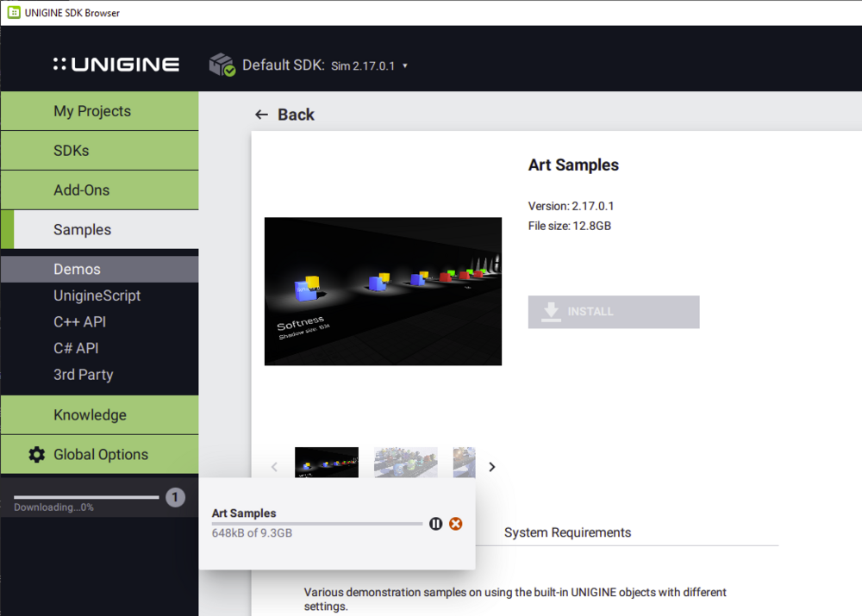Select the UnigineScript samples category
This screenshot has height=616, width=862.
click(x=97, y=296)
